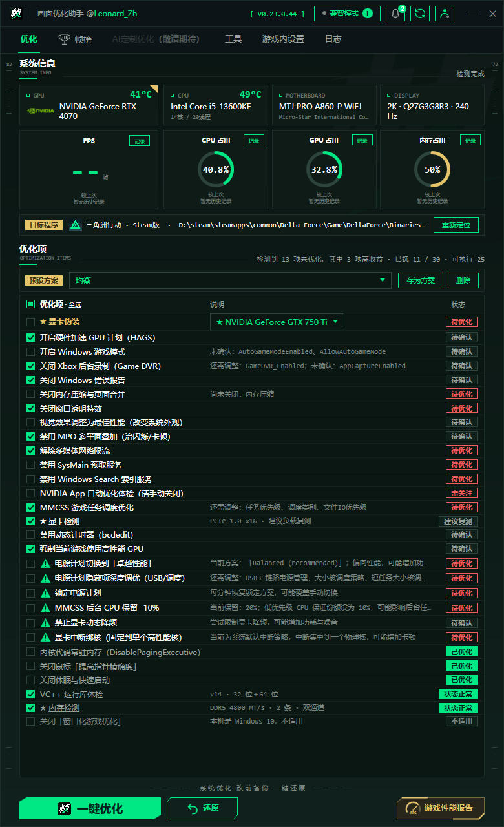Click 待优化 status on 显卡伪装 row

(461, 322)
